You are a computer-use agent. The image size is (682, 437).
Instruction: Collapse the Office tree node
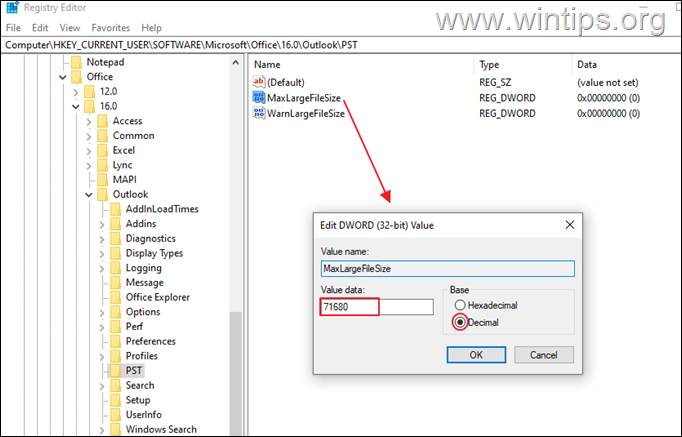point(63,77)
